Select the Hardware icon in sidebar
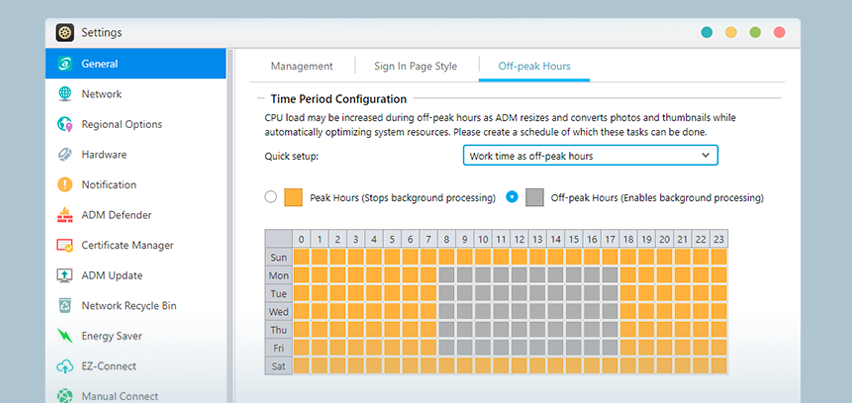Screen dimensions: 852x403 65,155
